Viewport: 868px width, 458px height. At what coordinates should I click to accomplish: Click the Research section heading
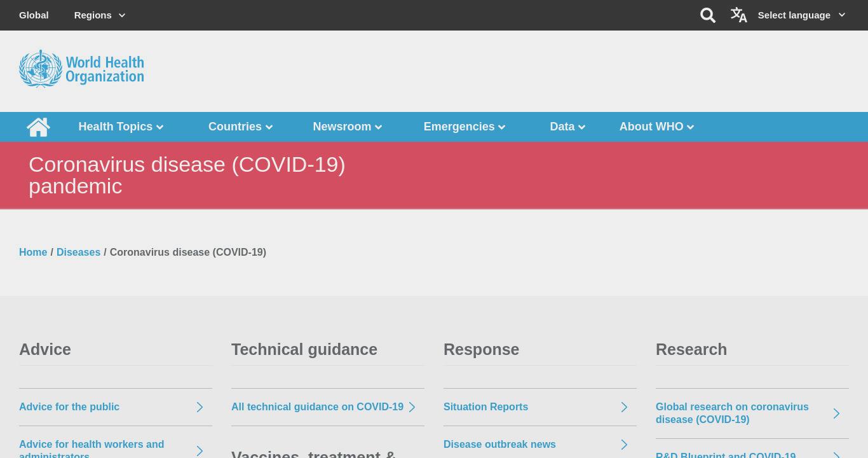click(x=691, y=350)
